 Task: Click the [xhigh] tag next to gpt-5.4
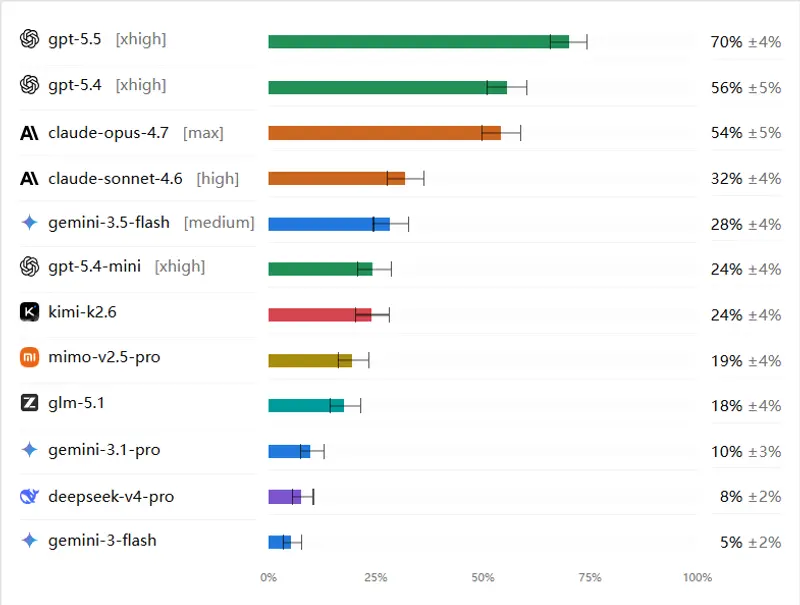(141, 85)
